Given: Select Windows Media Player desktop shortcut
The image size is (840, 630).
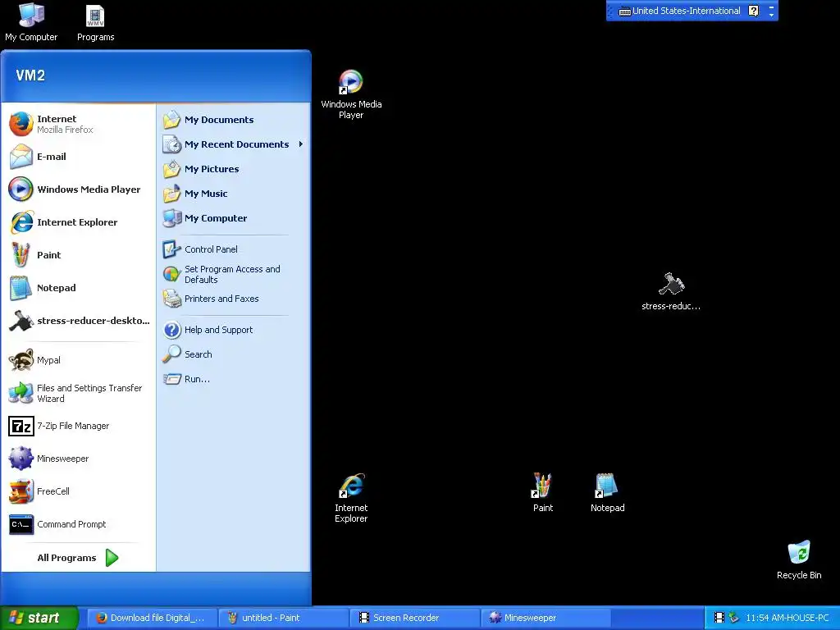Looking at the screenshot, I should point(351,95).
